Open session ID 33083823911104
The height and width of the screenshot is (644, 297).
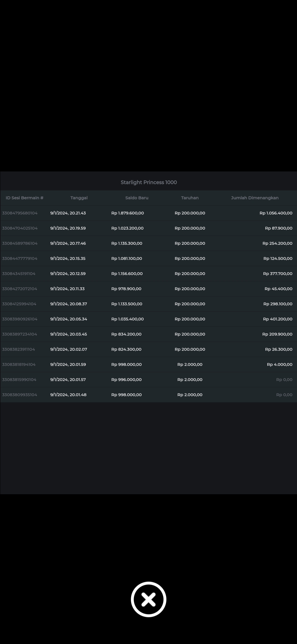pos(18,349)
